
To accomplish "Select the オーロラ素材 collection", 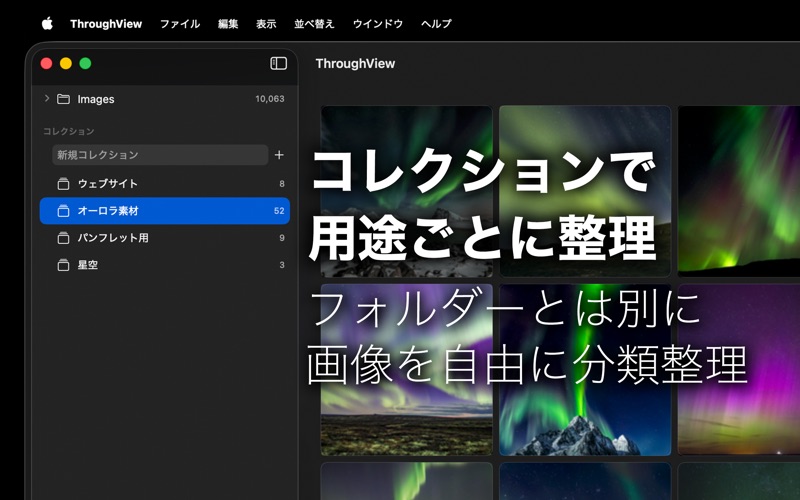I will 165,211.
